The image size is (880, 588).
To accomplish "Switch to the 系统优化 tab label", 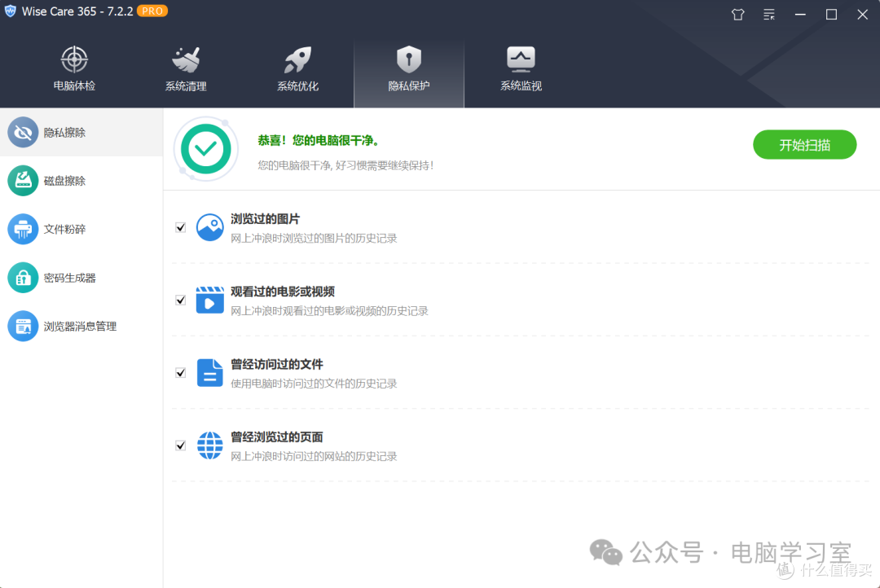I will tap(297, 86).
